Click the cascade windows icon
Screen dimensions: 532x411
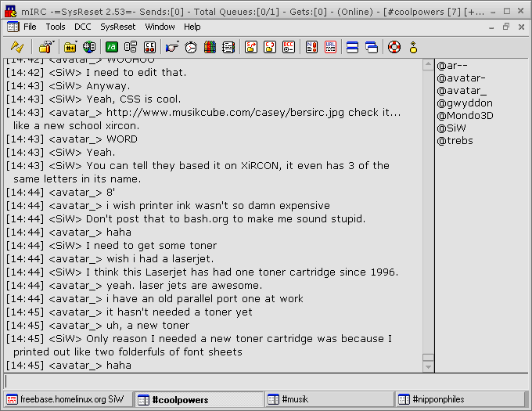coord(372,47)
